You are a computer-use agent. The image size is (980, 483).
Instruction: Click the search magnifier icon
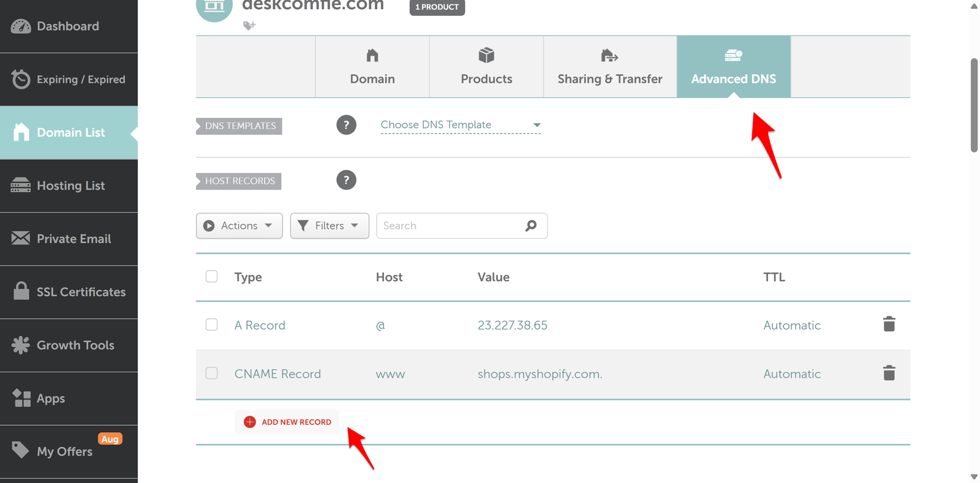click(531, 226)
